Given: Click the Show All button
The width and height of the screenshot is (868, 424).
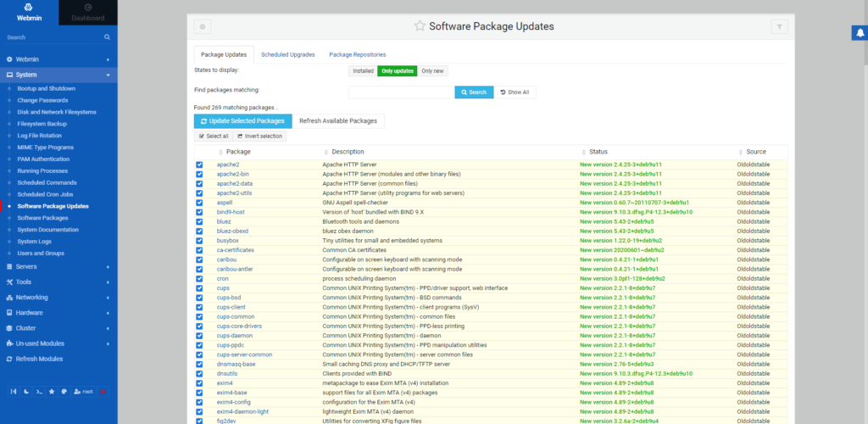Looking at the screenshot, I should click(x=515, y=92).
